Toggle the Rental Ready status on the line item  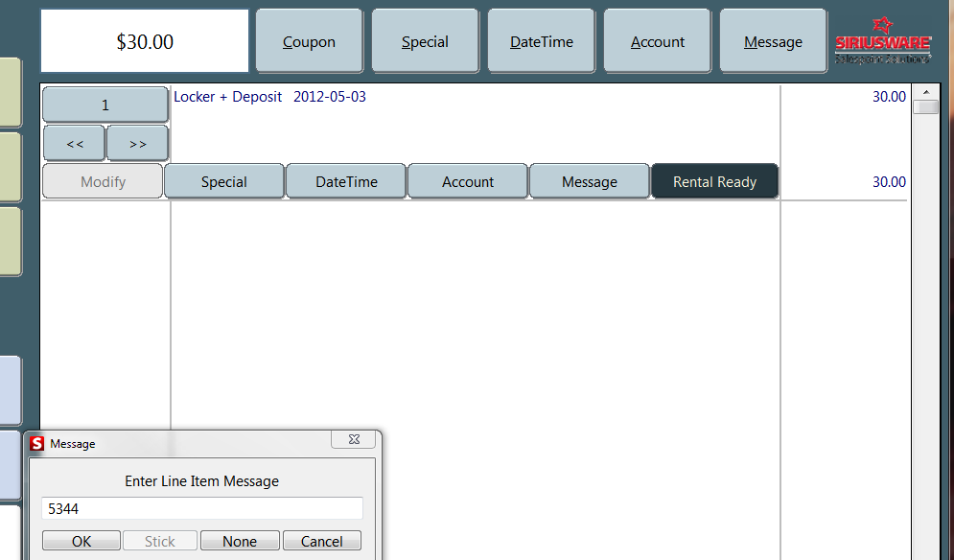pyautogui.click(x=714, y=181)
